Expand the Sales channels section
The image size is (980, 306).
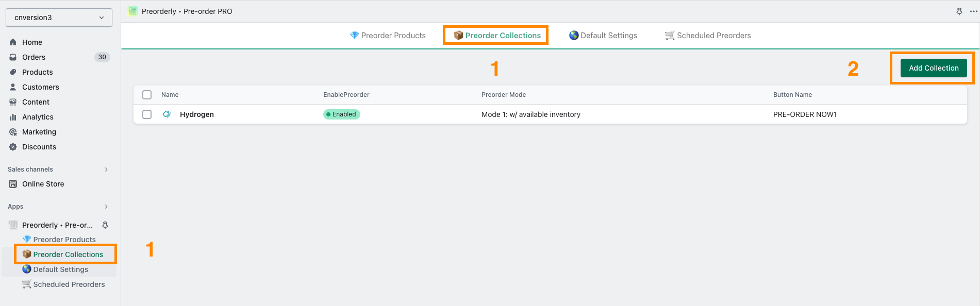[x=106, y=169]
